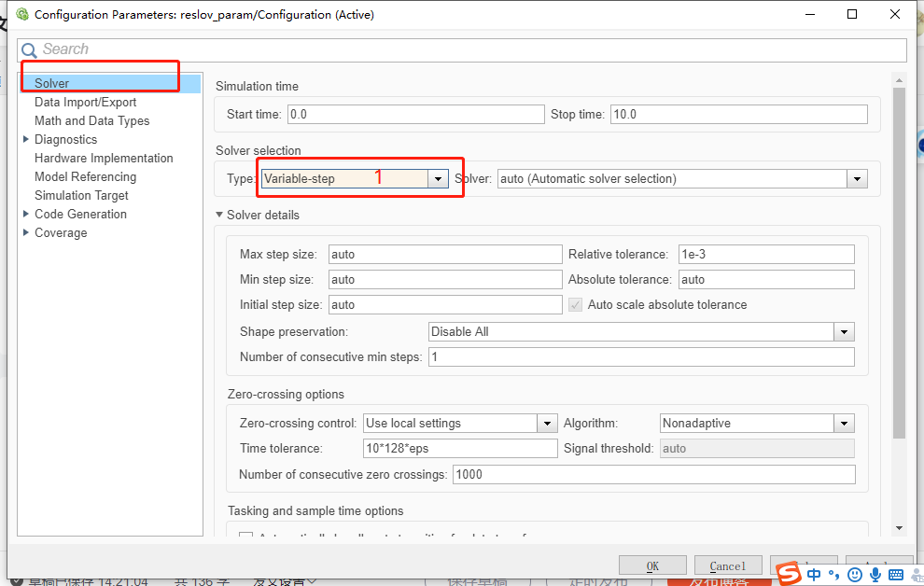Open the Type dropdown showing Variable-step

(437, 177)
